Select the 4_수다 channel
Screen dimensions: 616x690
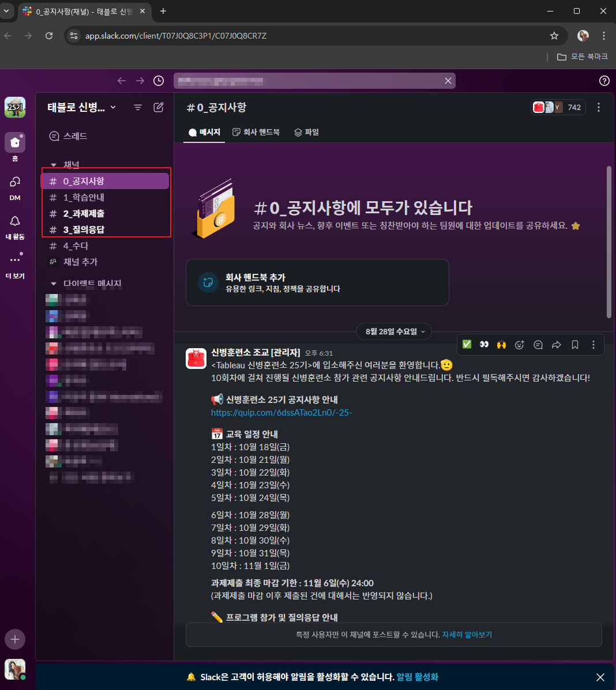[x=106, y=246]
